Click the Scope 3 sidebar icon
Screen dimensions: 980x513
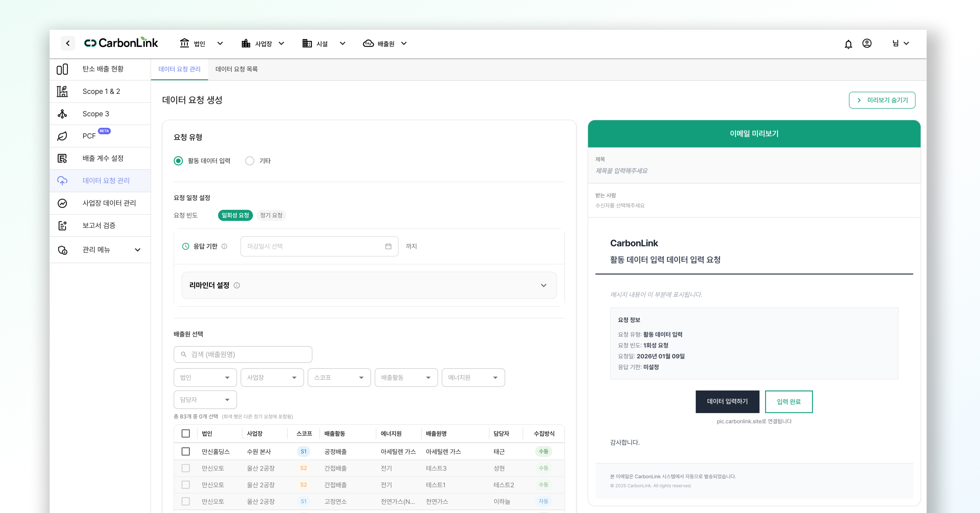tap(62, 114)
